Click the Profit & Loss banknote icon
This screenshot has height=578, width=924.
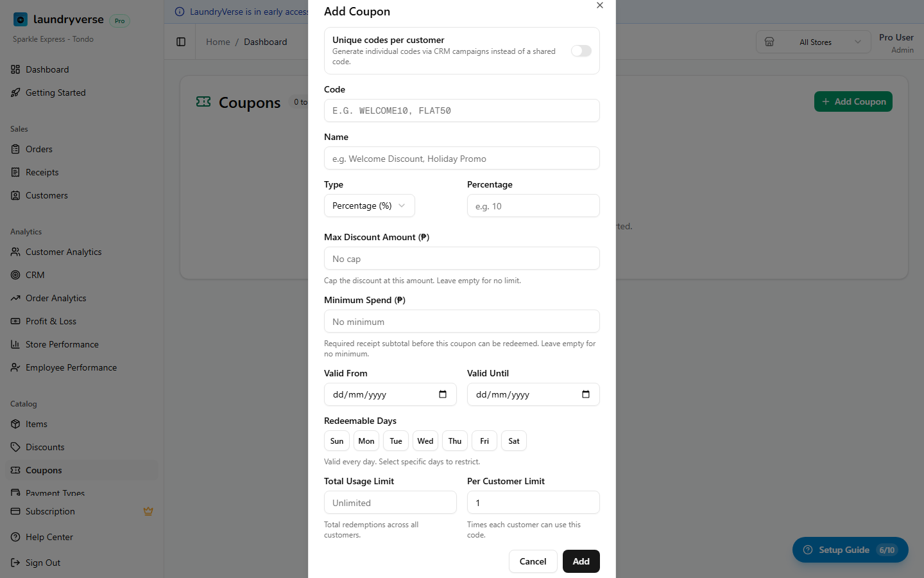tap(15, 321)
